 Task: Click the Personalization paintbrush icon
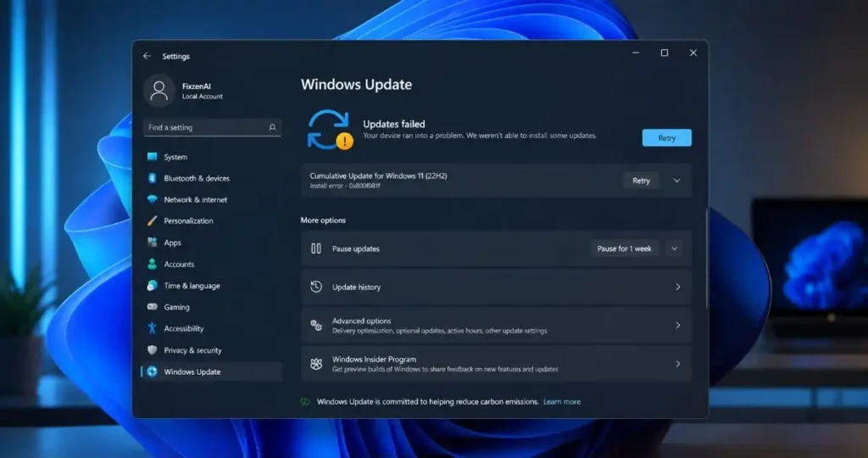(x=152, y=221)
